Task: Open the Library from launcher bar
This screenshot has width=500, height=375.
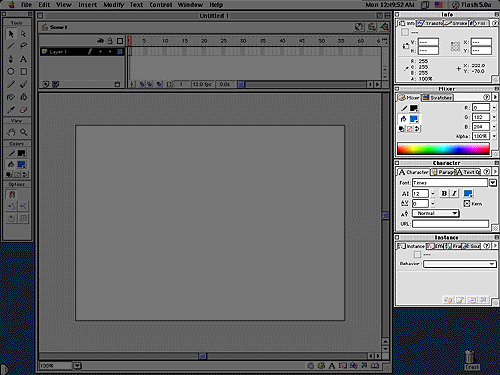Action: click(375, 366)
